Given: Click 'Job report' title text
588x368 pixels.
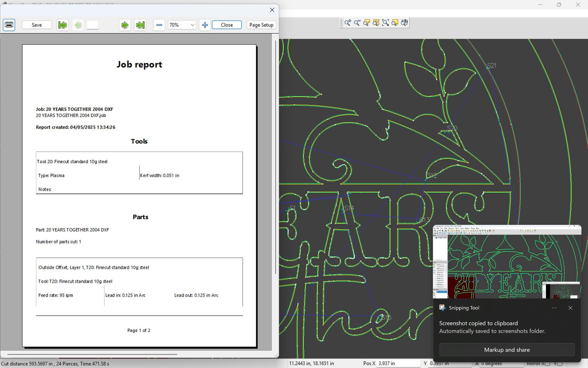Looking at the screenshot, I should click(x=139, y=65).
